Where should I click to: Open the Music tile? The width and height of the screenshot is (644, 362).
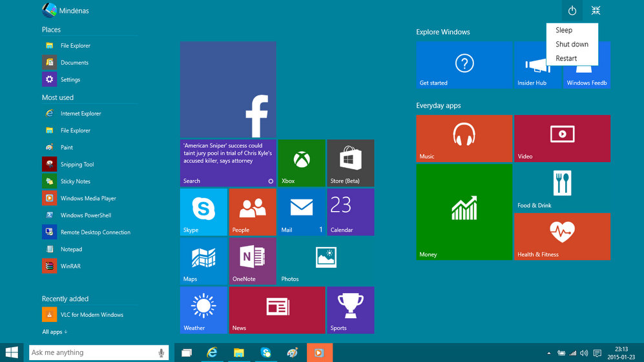pyautogui.click(x=464, y=138)
